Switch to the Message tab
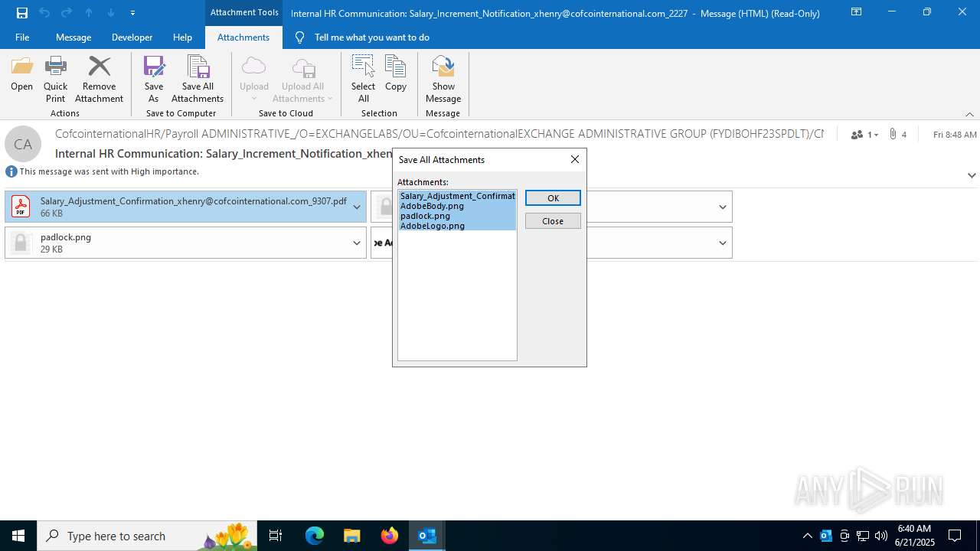 pos(73,37)
